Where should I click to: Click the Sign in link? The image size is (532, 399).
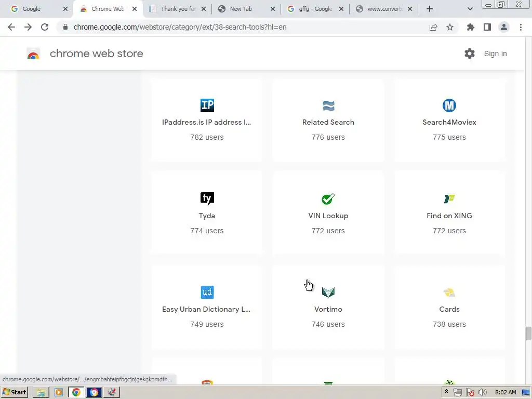click(x=495, y=54)
